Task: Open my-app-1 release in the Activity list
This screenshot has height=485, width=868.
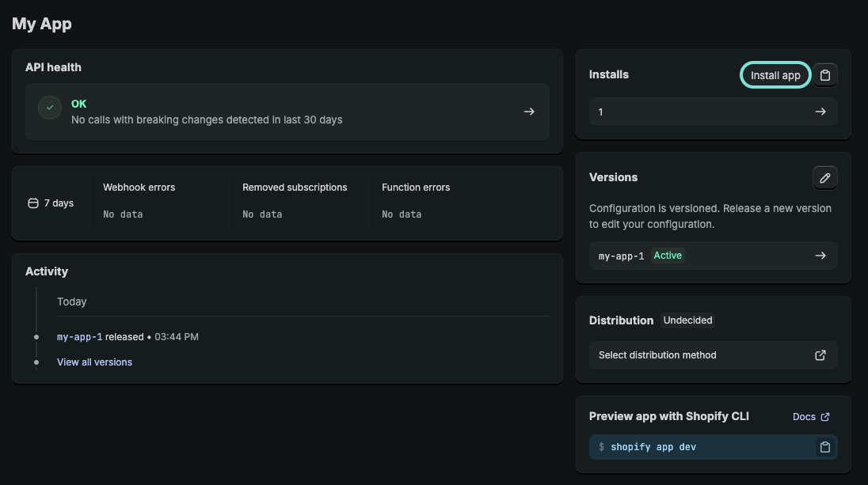Action: pyautogui.click(x=80, y=337)
